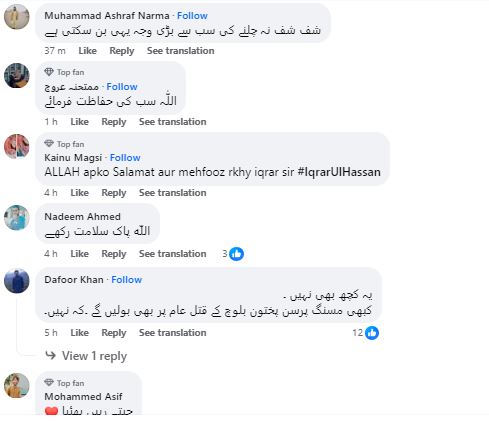See translation of Dafoor Khan's comment
Image resolution: width=489 pixels, height=427 pixels.
[173, 333]
